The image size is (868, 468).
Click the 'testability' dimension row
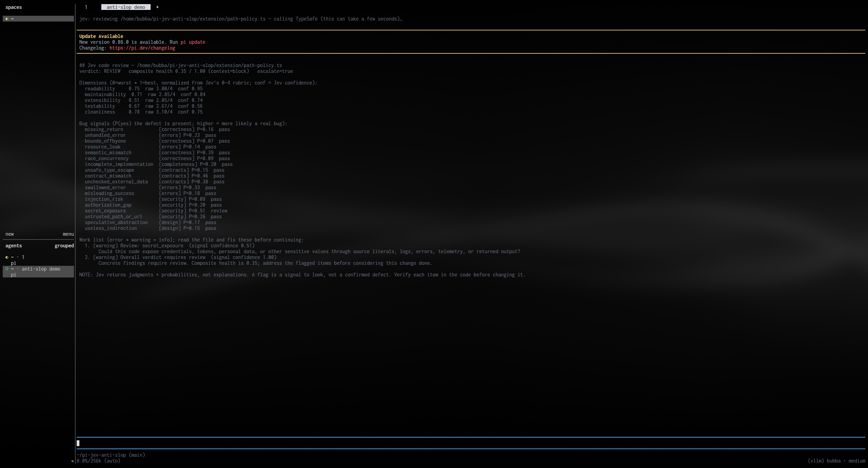tap(143, 106)
